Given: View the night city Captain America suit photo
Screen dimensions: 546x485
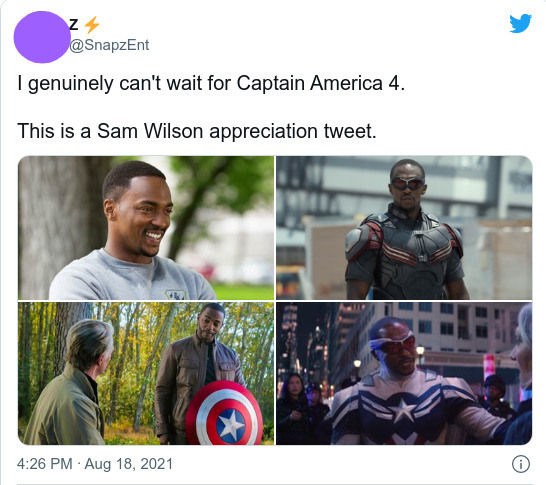Looking at the screenshot, I should coord(404,373).
